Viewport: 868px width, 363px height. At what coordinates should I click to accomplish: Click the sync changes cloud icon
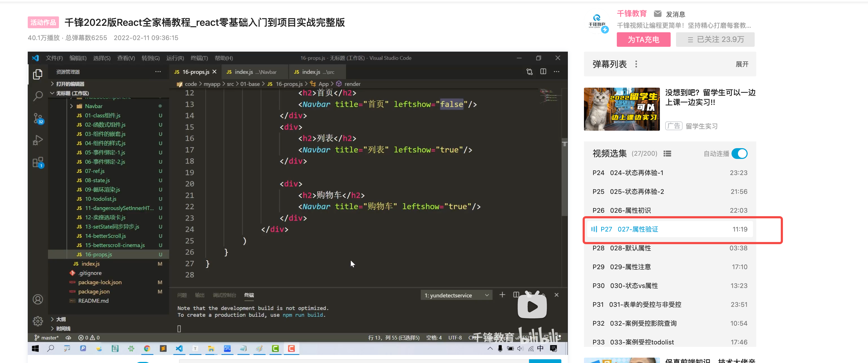[x=68, y=337]
